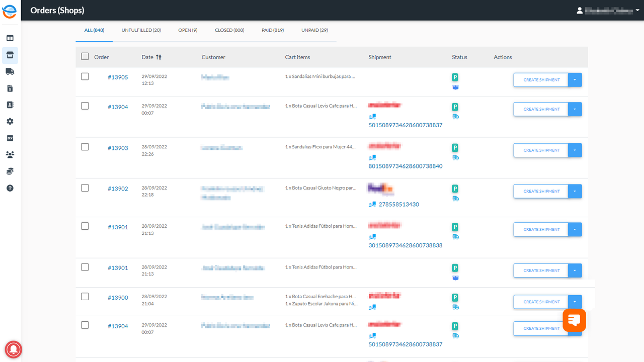Open order link #13900
The height and width of the screenshot is (362, 644).
pyautogui.click(x=118, y=298)
